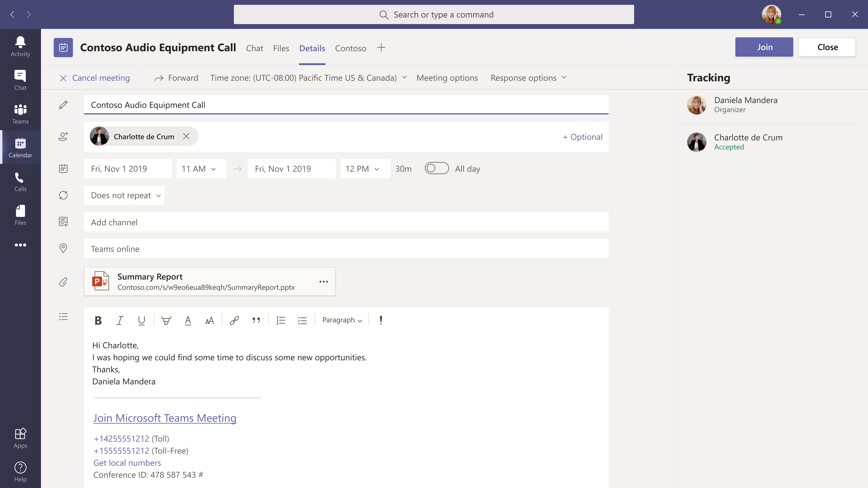Viewport: 868px width, 488px height.
Task: Open Files from the sidebar
Action: 20,215
